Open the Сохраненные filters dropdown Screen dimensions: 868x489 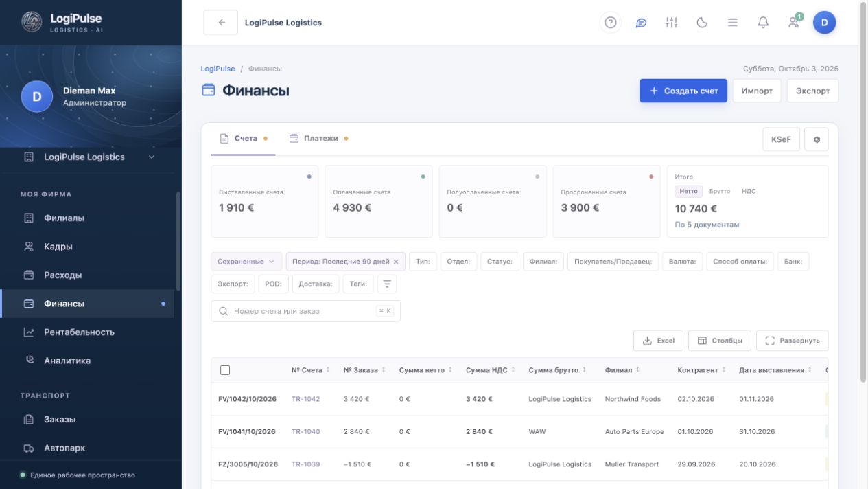[x=246, y=262]
